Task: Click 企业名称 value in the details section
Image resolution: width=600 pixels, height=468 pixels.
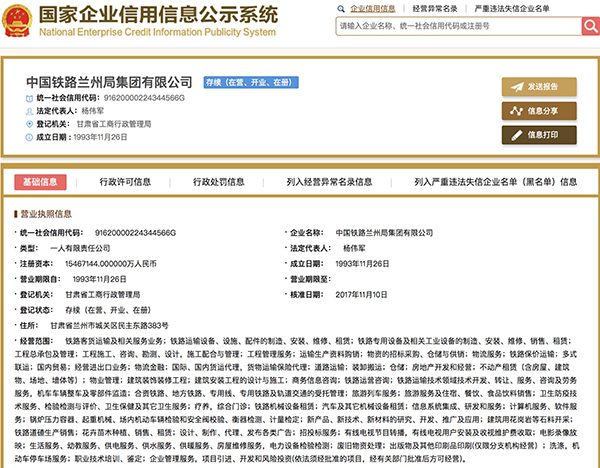Action: pyautogui.click(x=384, y=233)
